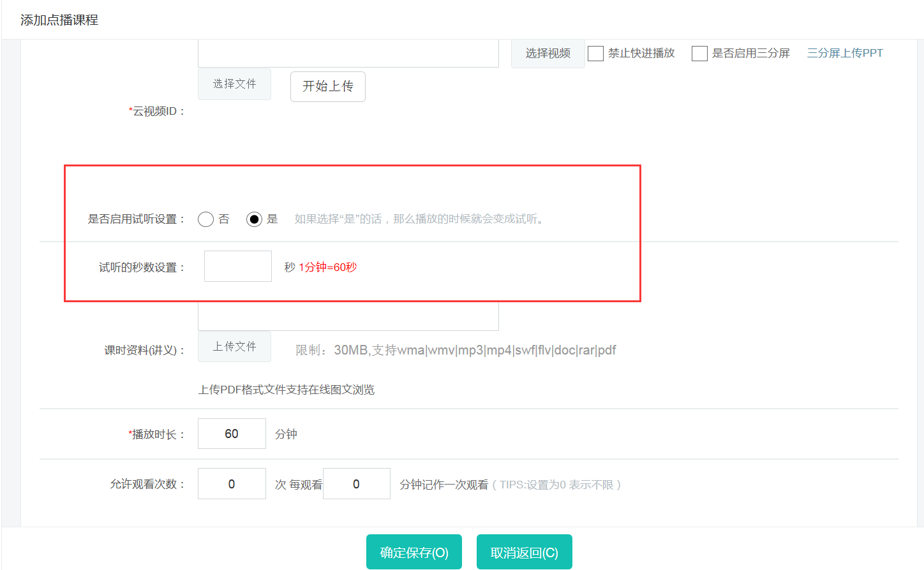Screen dimensions: 924x570
Task: Enable the 禁止快进播放 checkbox
Action: coord(595,54)
